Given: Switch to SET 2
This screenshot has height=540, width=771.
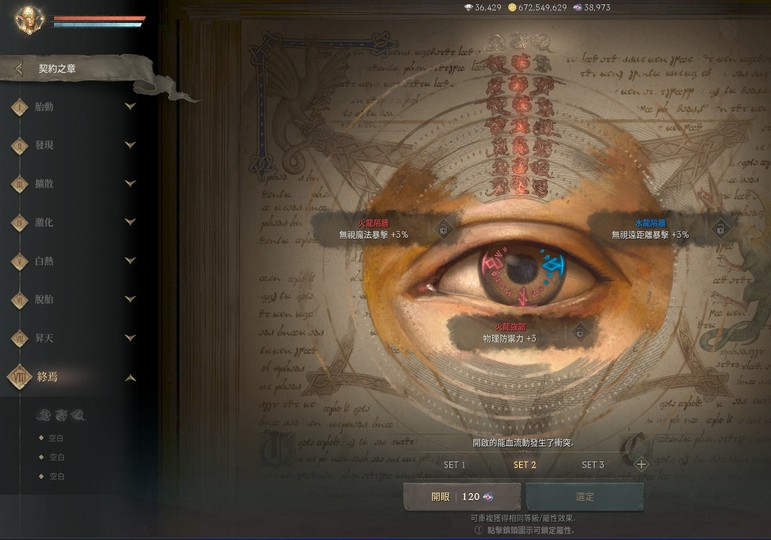Looking at the screenshot, I should coord(525,465).
